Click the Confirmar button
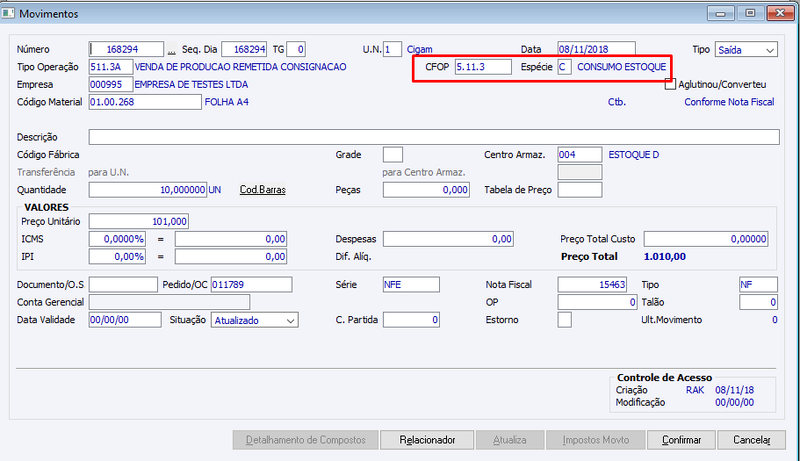This screenshot has width=800, height=461. [x=681, y=440]
